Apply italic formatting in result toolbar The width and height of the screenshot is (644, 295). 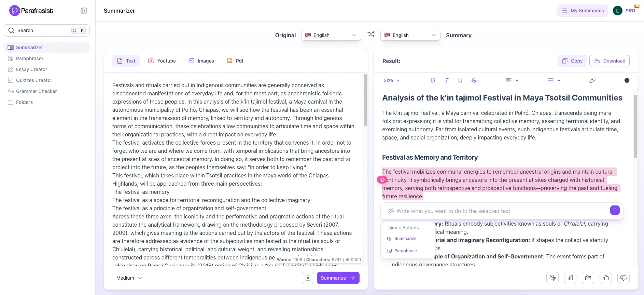(447, 80)
